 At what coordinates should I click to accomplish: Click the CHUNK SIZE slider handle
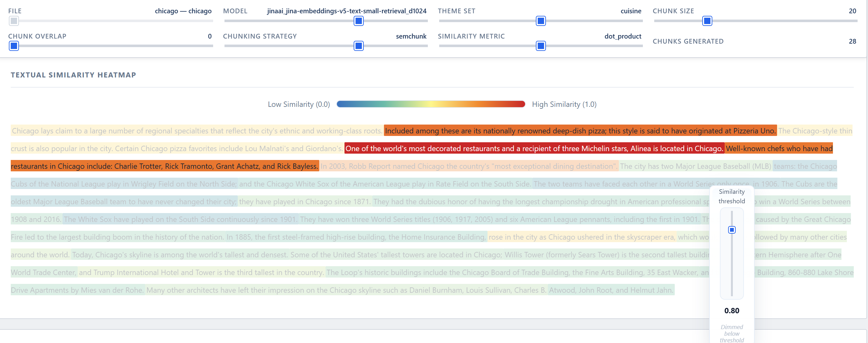tap(707, 21)
